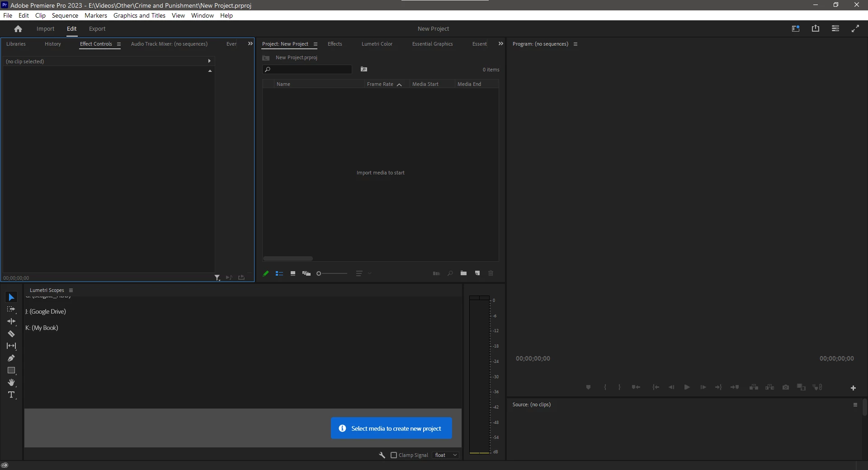Click Add Marker in Program monitor
This screenshot has height=470, width=868.
[588, 387]
